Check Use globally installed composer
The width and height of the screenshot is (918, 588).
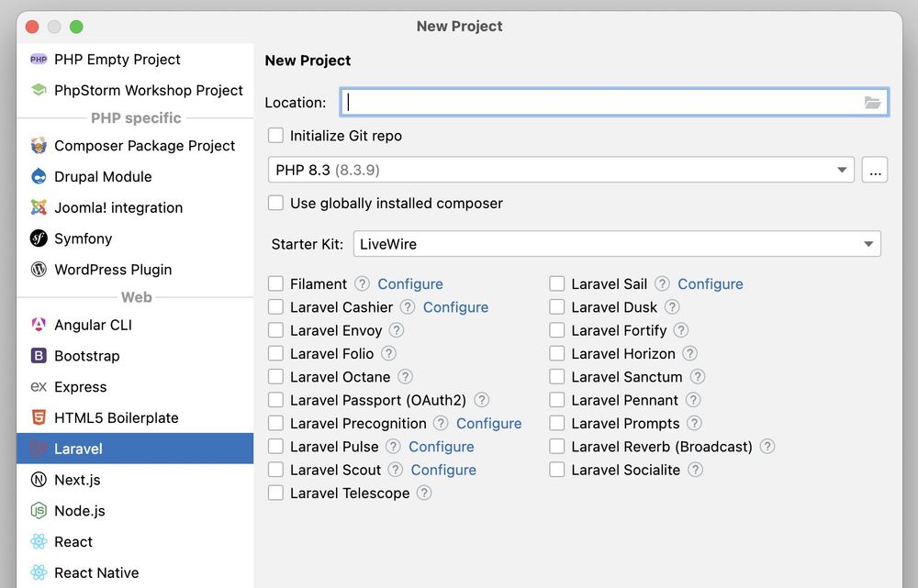click(x=275, y=203)
